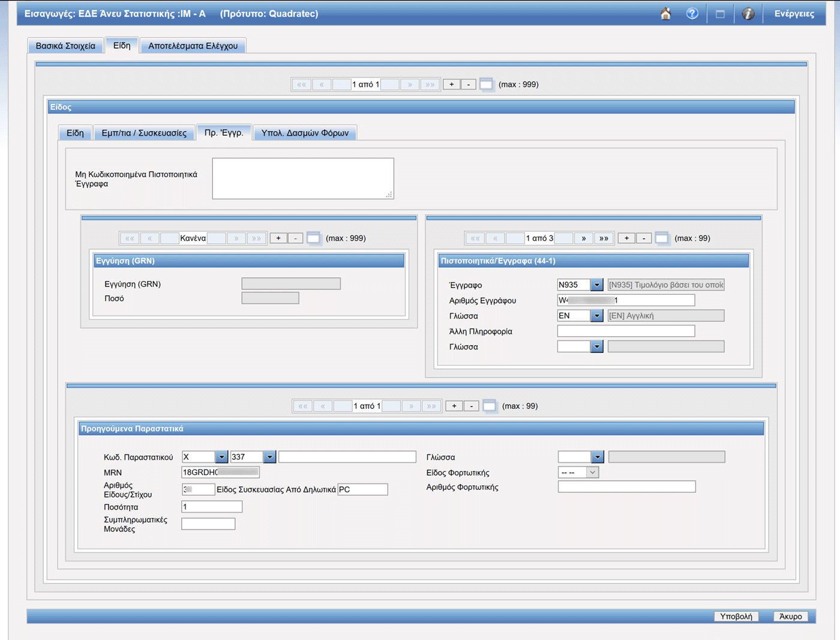Open the info icon in header
Viewport: 840px width, 640px height.
coord(748,14)
